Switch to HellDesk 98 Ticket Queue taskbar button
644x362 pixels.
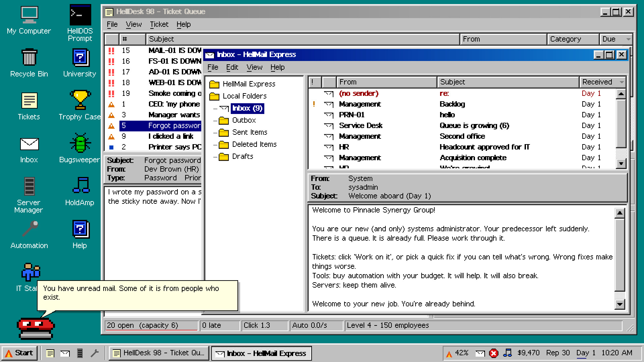pos(159,353)
